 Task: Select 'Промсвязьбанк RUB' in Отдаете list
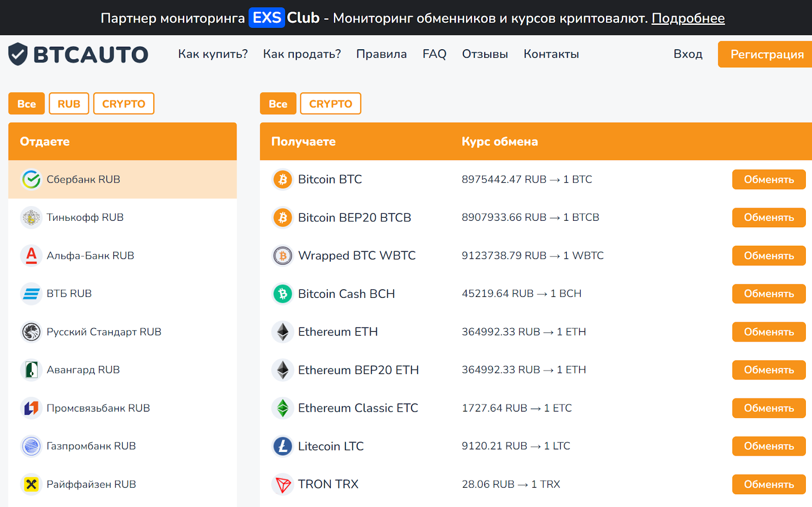point(98,408)
